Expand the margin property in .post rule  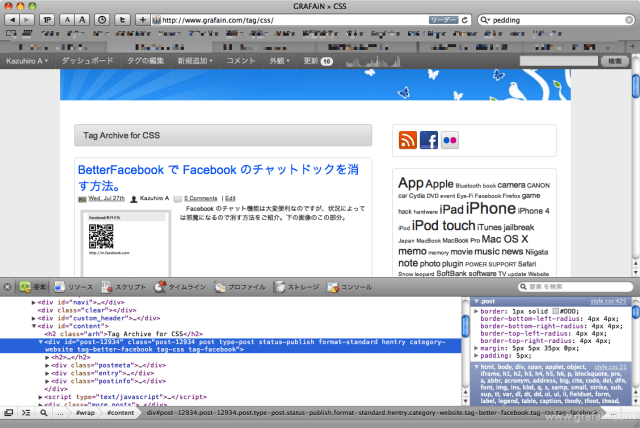click(x=476, y=348)
